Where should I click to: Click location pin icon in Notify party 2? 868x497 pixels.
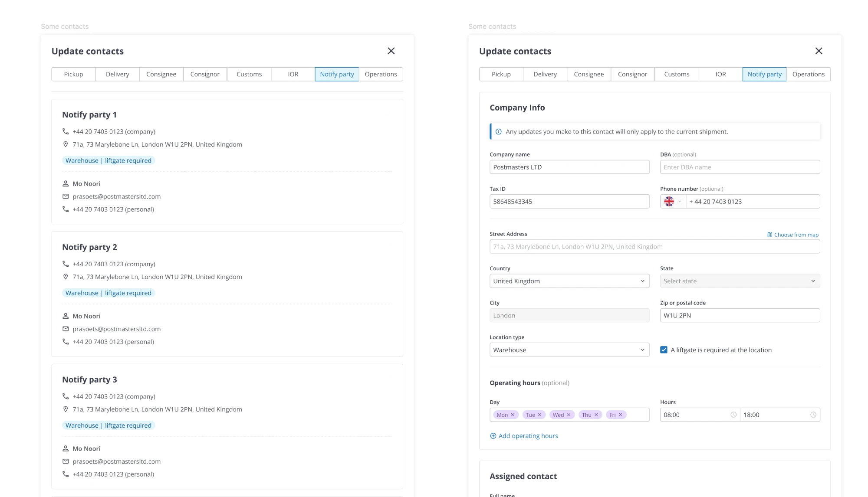(66, 277)
